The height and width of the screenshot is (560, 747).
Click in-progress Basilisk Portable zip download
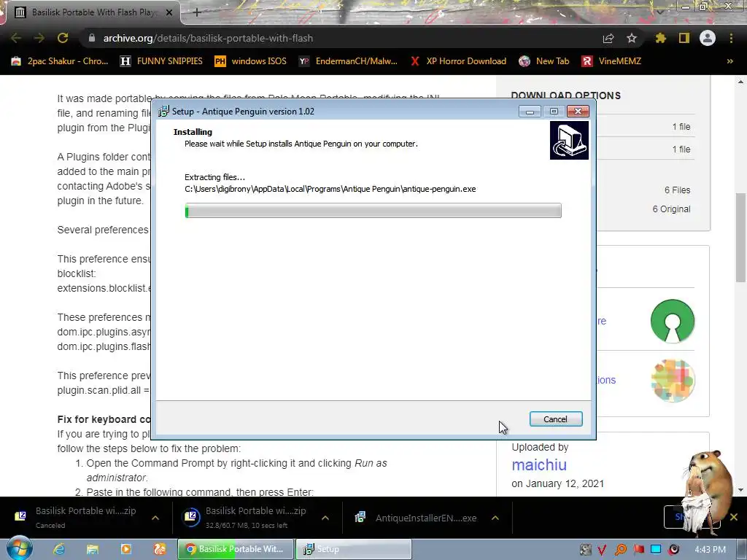click(247, 518)
